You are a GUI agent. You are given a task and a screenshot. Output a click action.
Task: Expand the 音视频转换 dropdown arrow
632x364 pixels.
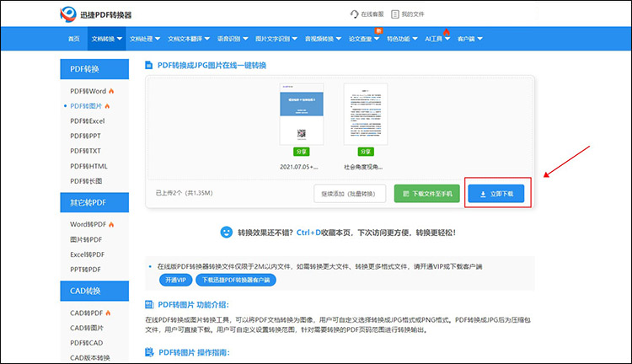[x=339, y=39]
